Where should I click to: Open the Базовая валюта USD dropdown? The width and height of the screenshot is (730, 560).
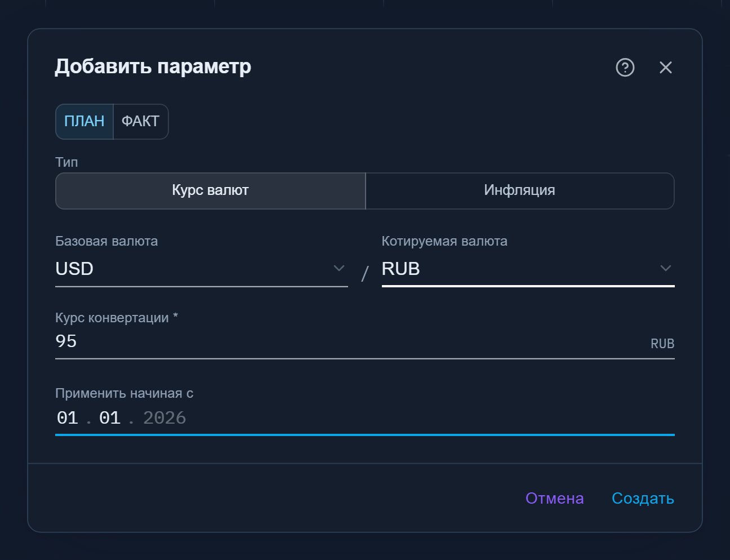click(202, 269)
